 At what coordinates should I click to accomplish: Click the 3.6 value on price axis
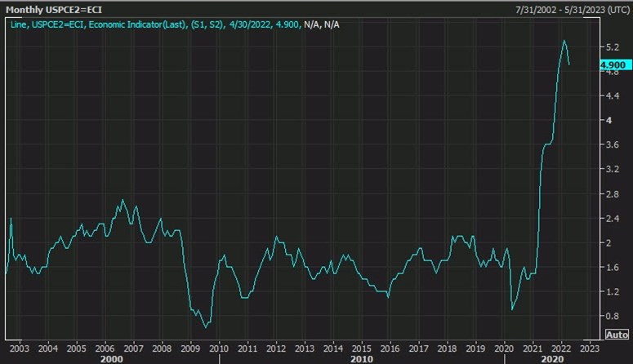click(609, 145)
